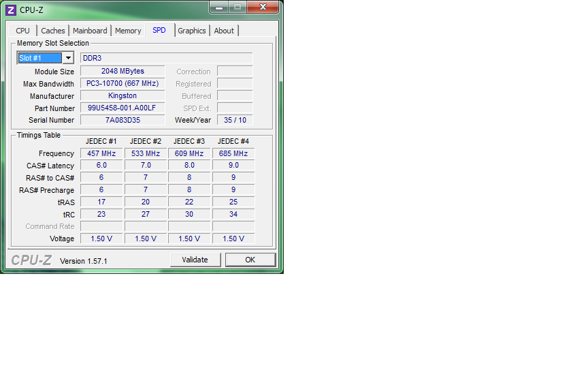588x368 pixels.
Task: Click the PC3-10700 (667 MHz) bandwidth value
Action: tap(122, 83)
